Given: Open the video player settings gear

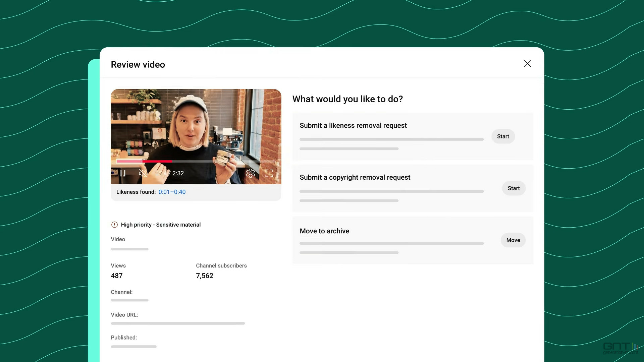Looking at the screenshot, I should 250,173.
